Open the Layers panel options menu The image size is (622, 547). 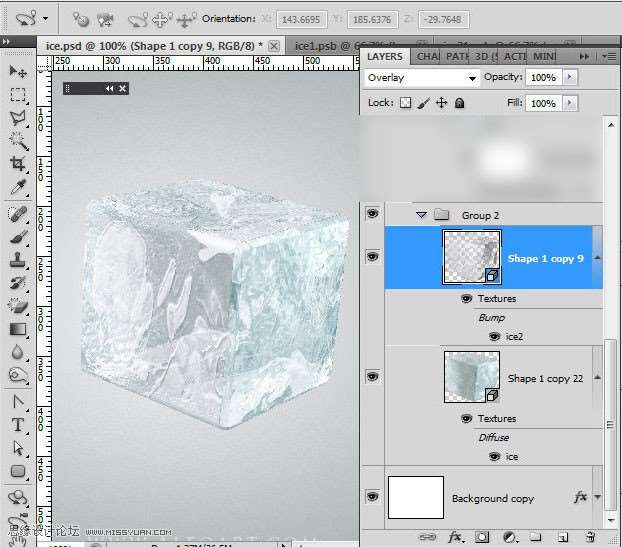point(609,57)
